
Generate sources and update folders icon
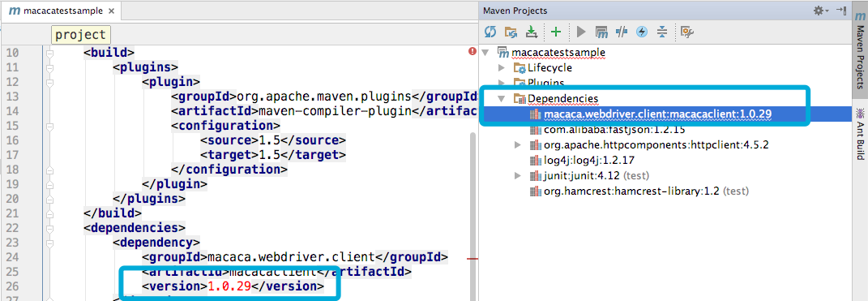point(511,32)
